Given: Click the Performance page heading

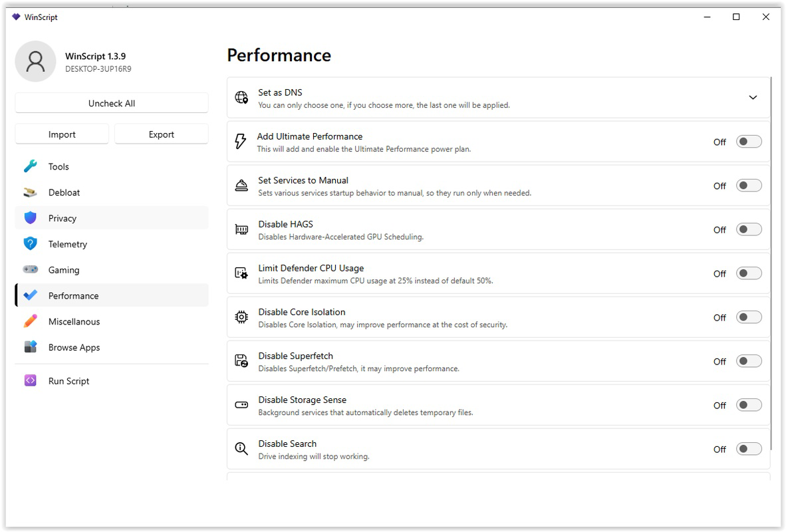Looking at the screenshot, I should [279, 55].
